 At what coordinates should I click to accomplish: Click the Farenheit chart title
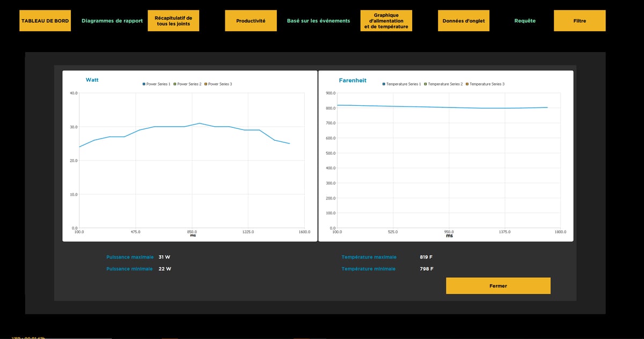(353, 81)
